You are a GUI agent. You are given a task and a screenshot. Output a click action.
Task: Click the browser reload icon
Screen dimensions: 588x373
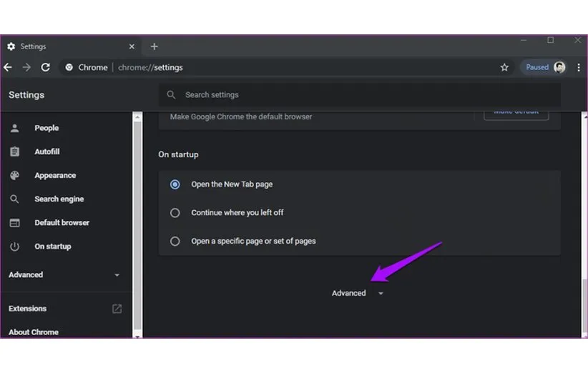(x=46, y=67)
